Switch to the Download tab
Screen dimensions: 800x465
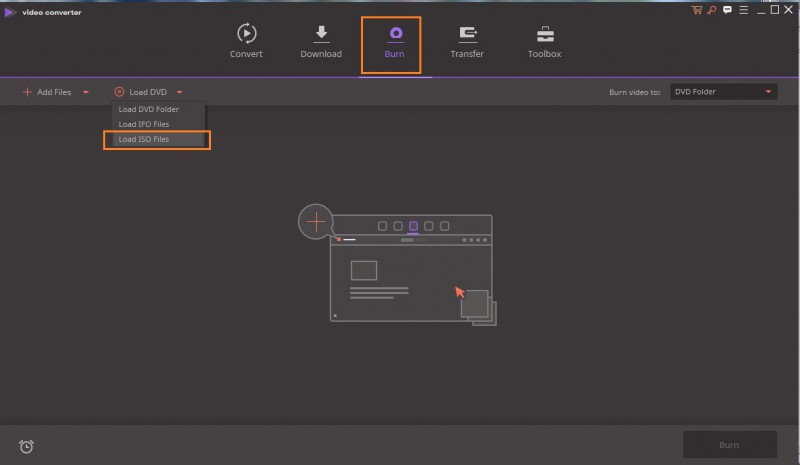[x=321, y=41]
